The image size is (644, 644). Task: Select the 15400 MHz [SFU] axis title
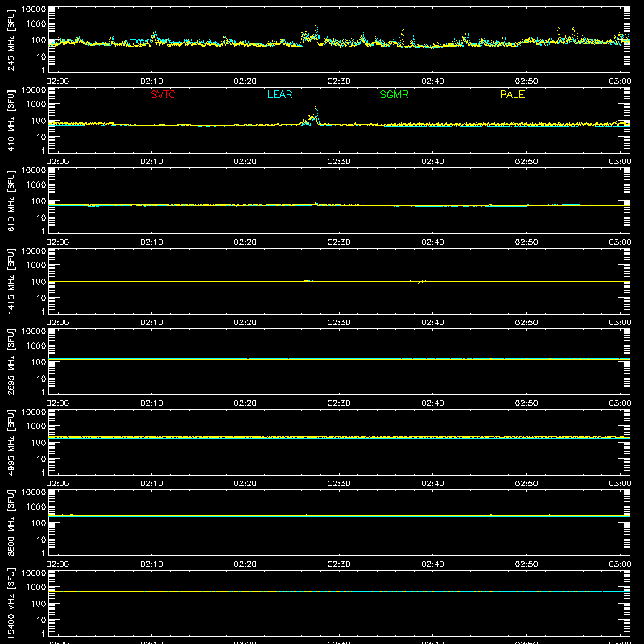point(10,604)
